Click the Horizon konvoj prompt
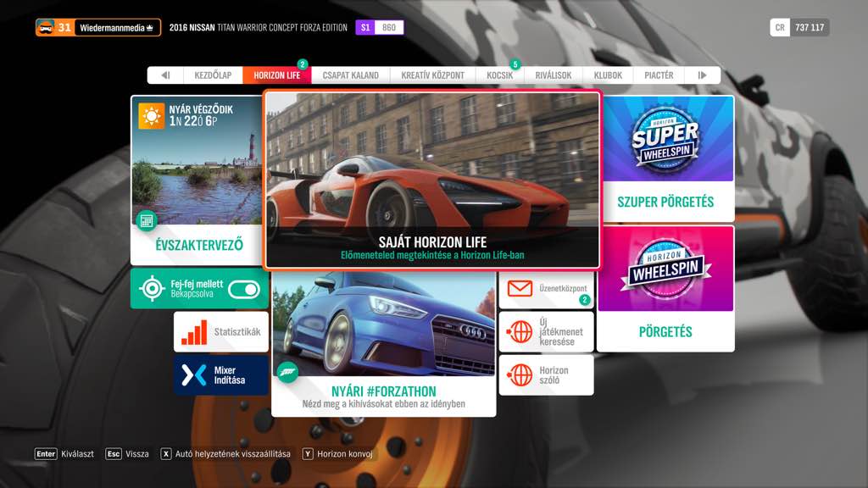 point(345,454)
